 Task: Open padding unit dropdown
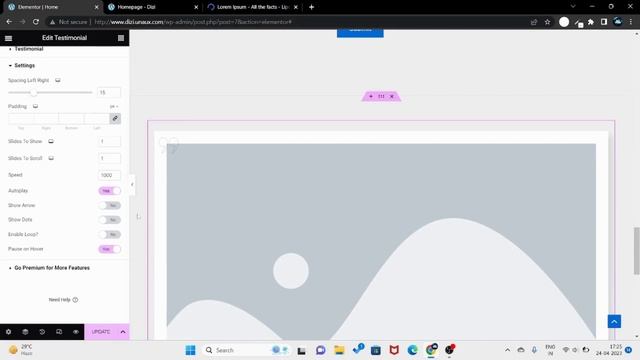point(114,107)
